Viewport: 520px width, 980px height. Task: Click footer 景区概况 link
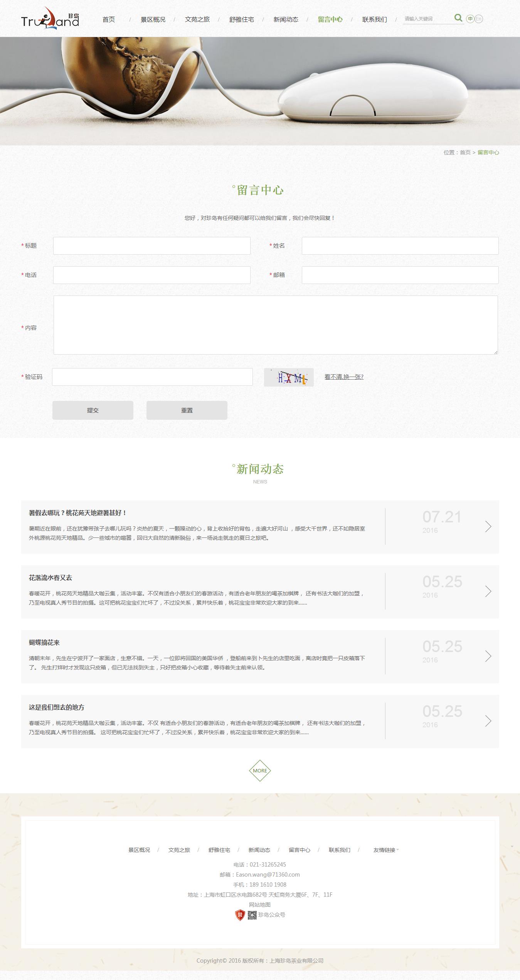pyautogui.click(x=139, y=850)
